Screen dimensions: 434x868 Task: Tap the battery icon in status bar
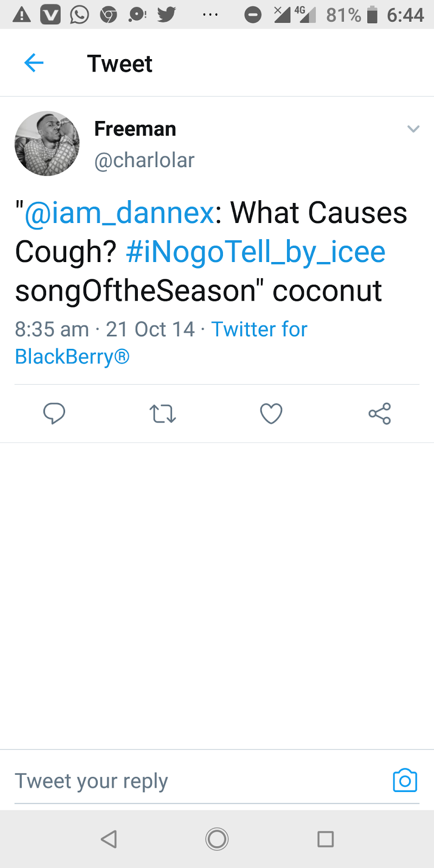click(372, 15)
